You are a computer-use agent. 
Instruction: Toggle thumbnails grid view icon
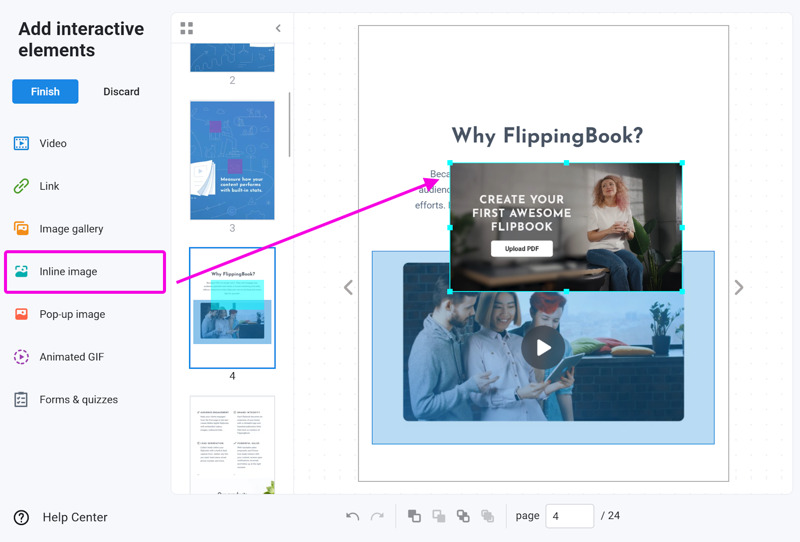[187, 28]
